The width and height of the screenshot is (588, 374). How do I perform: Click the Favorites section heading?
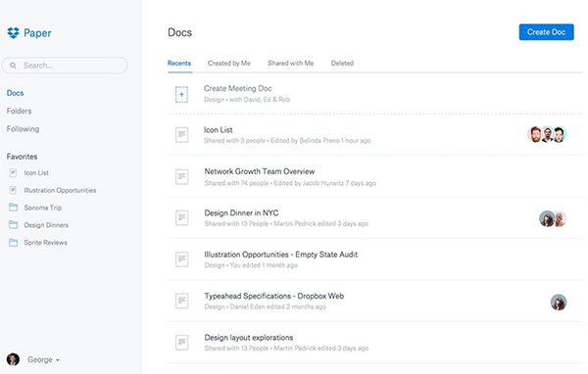click(22, 157)
